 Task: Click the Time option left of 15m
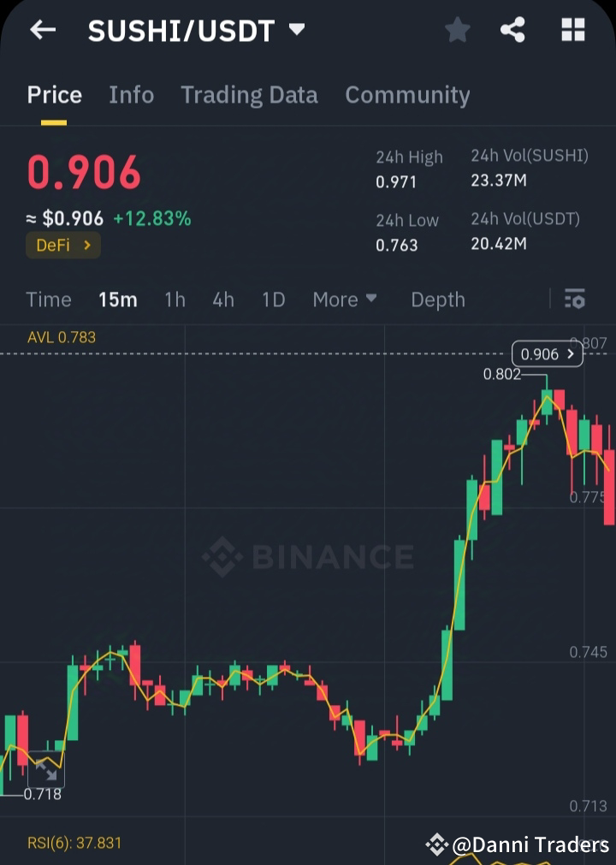click(48, 299)
